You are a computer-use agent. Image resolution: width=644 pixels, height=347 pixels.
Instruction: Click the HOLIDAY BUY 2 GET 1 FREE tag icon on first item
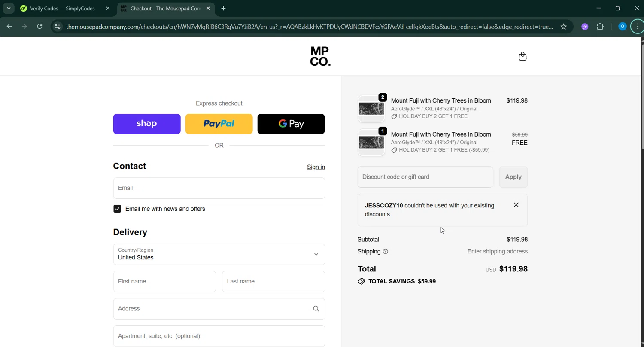coord(394,116)
